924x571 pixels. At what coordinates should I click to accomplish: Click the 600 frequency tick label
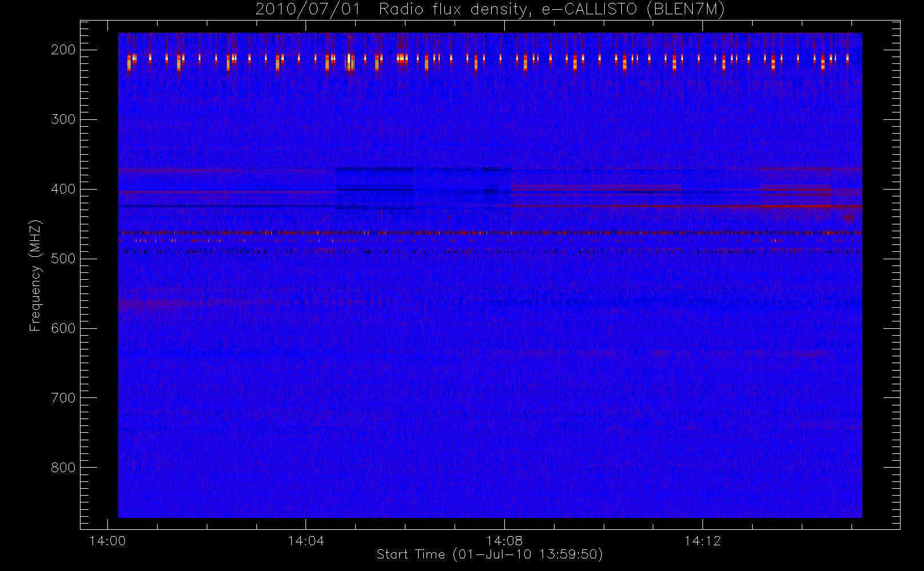63,328
